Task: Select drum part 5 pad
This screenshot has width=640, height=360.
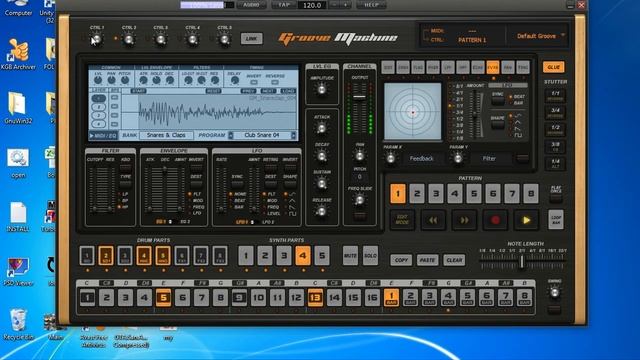Action: [x=163, y=256]
